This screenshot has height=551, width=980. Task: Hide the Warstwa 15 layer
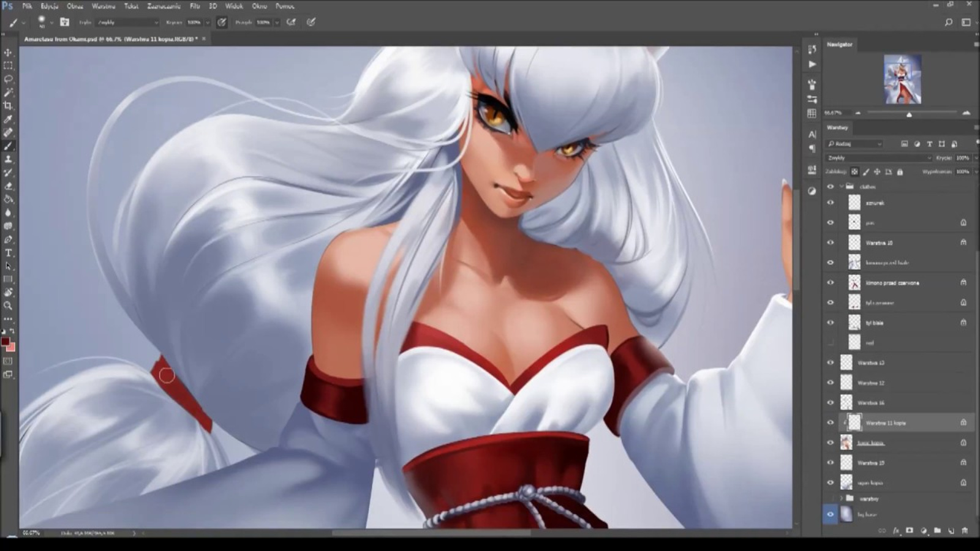point(831,462)
